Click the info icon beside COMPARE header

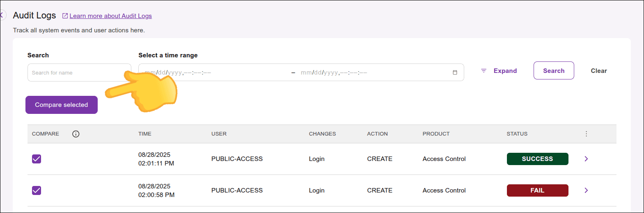pyautogui.click(x=76, y=134)
